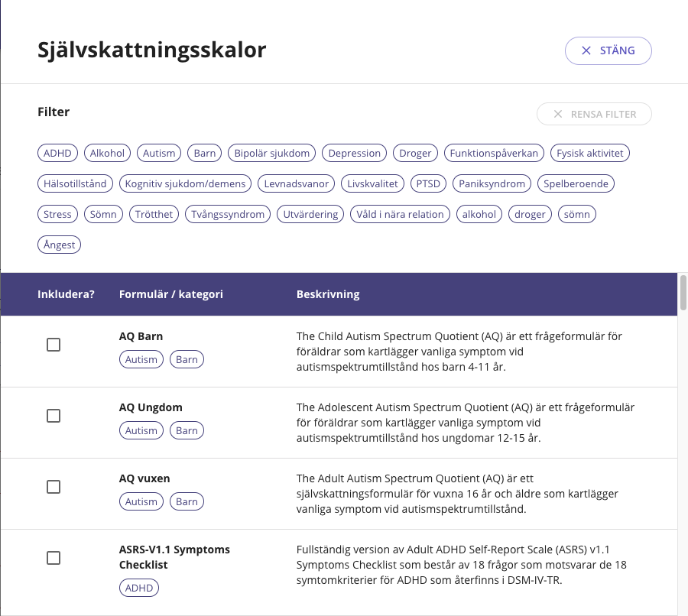This screenshot has height=616, width=688.
Task: Tick the AQ Ungdom include checkbox
Action: tap(54, 416)
